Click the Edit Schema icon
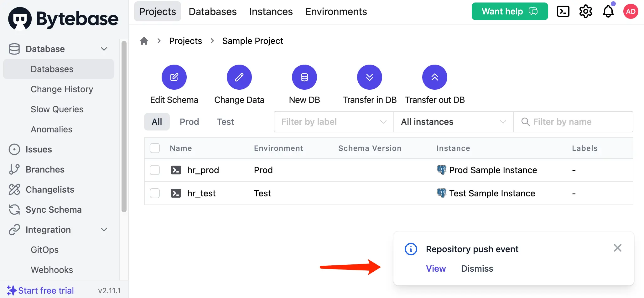644x298 pixels. [174, 77]
